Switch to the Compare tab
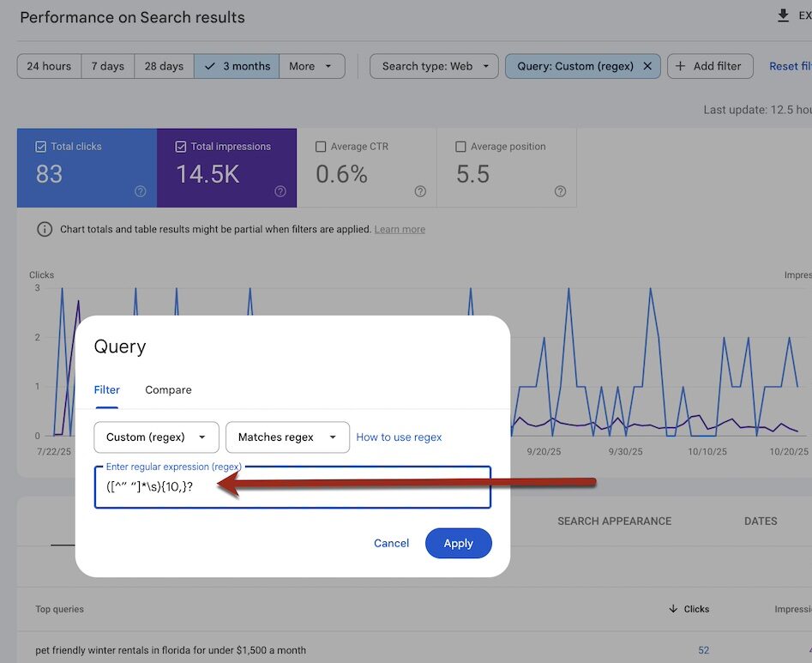This screenshot has width=812, height=663. click(168, 389)
